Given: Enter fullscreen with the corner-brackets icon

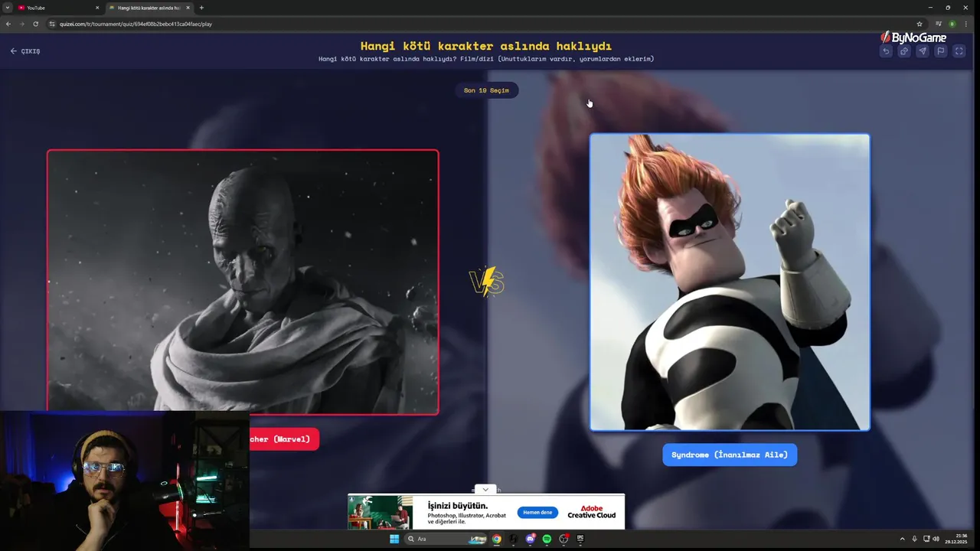Looking at the screenshot, I should pos(959,51).
